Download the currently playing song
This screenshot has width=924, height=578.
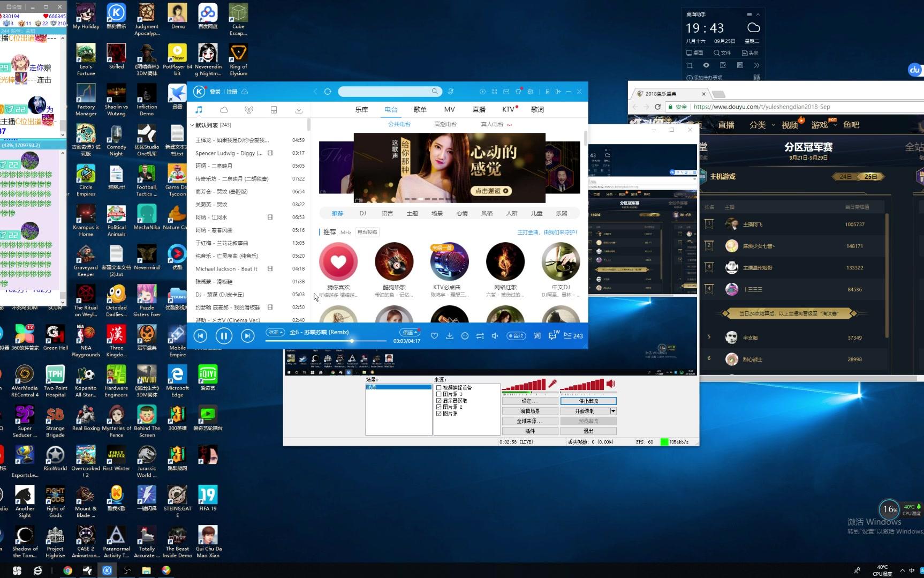[450, 336]
